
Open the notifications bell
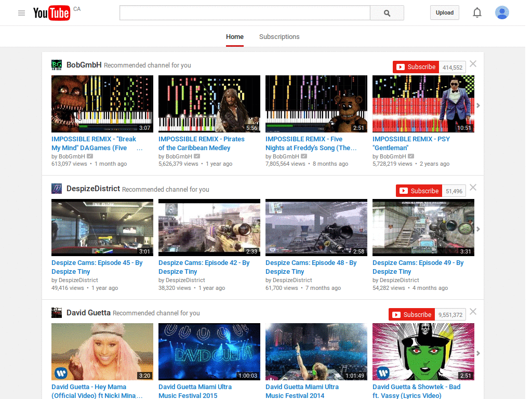point(477,13)
